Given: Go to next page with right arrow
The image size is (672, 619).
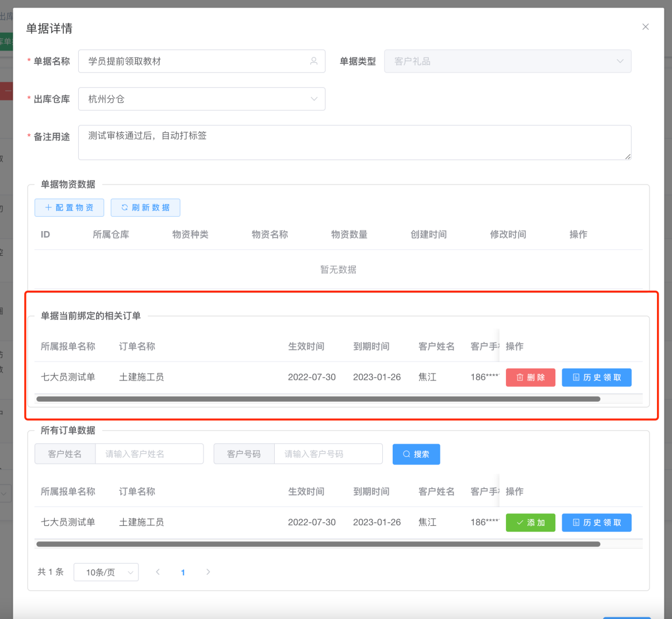Looking at the screenshot, I should coord(208,572).
